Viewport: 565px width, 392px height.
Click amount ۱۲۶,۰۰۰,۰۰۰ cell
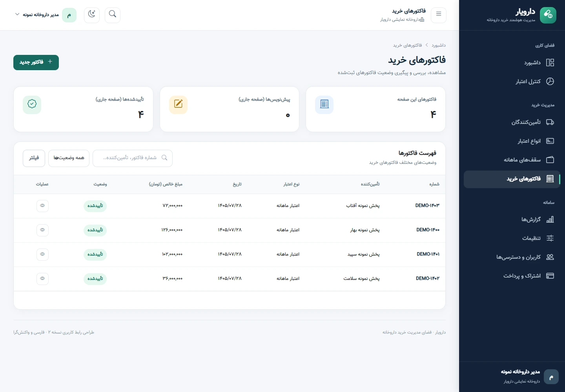tap(172, 230)
